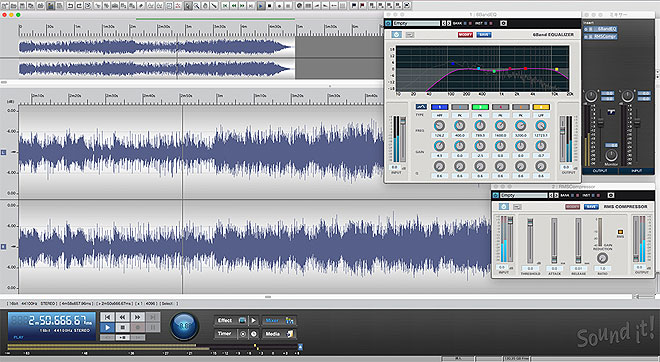This screenshot has height=362, width=660.
Task: Click the band 1 FREQ knob showing 124.2
Action: (x=439, y=125)
